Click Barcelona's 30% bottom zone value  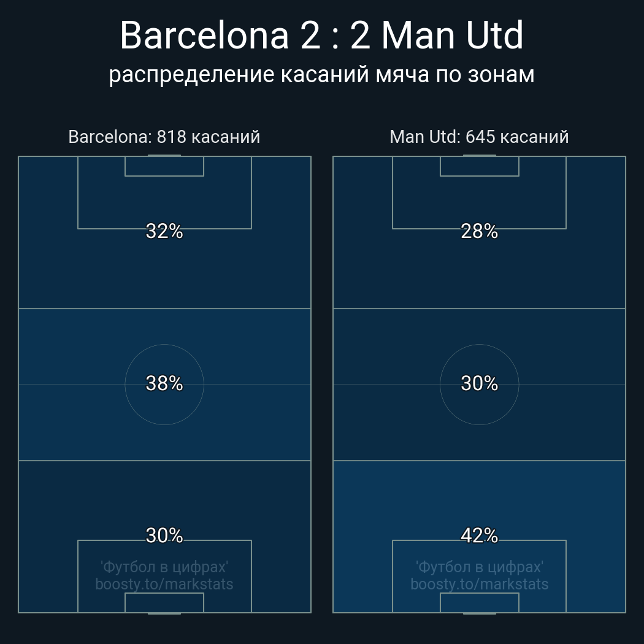[x=164, y=535]
